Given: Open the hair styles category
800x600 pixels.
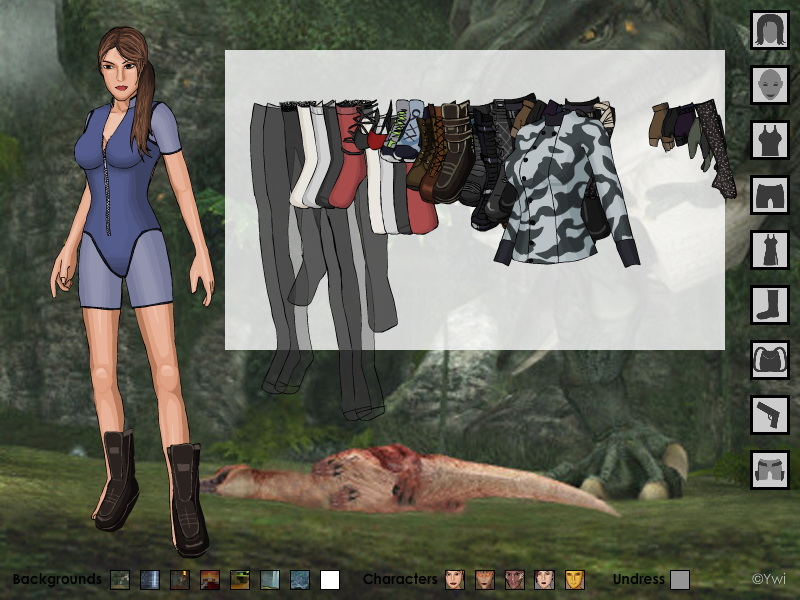Looking at the screenshot, I should (x=769, y=30).
